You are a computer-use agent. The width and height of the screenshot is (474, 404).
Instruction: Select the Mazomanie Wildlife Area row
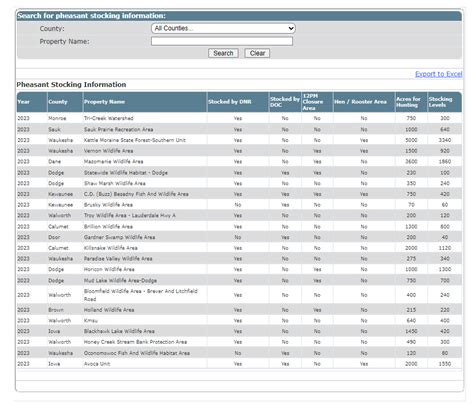pyautogui.click(x=239, y=161)
